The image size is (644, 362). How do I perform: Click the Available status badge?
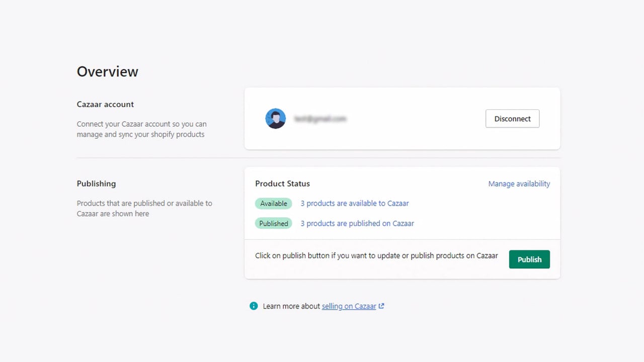(x=274, y=204)
